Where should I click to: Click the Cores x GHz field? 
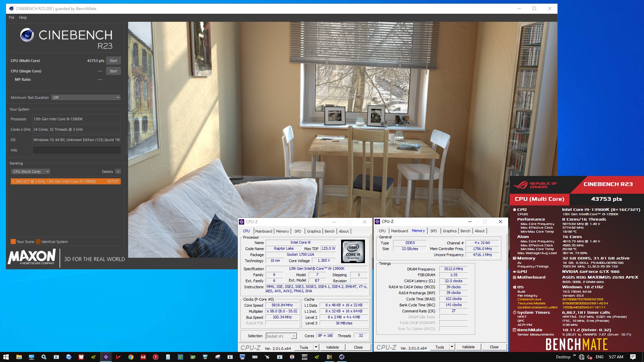pos(76,129)
